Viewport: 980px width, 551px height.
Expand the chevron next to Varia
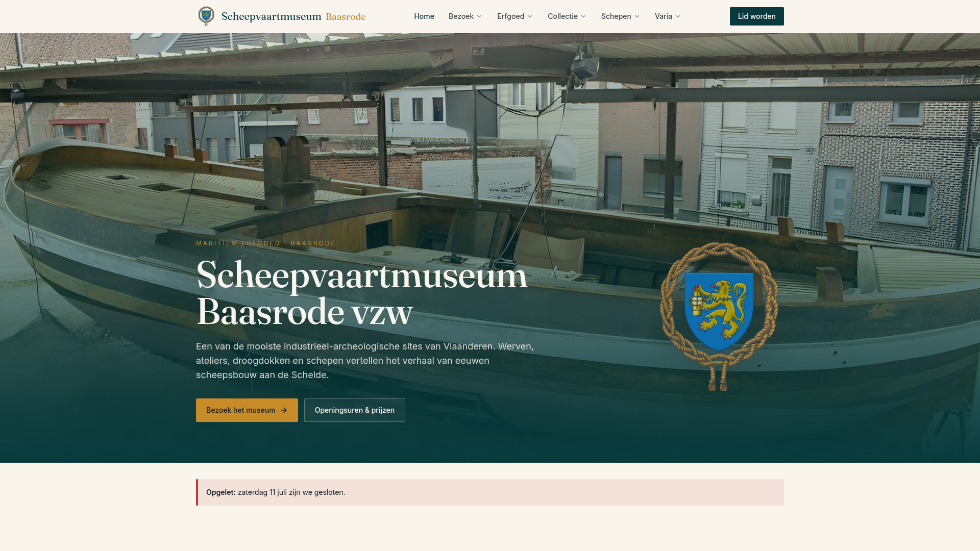tap(678, 16)
